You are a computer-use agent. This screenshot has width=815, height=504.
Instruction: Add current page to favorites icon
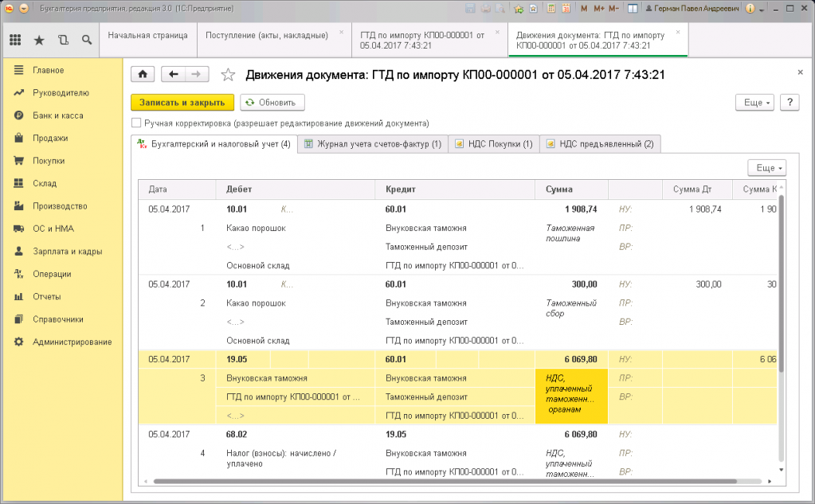pos(518,8)
